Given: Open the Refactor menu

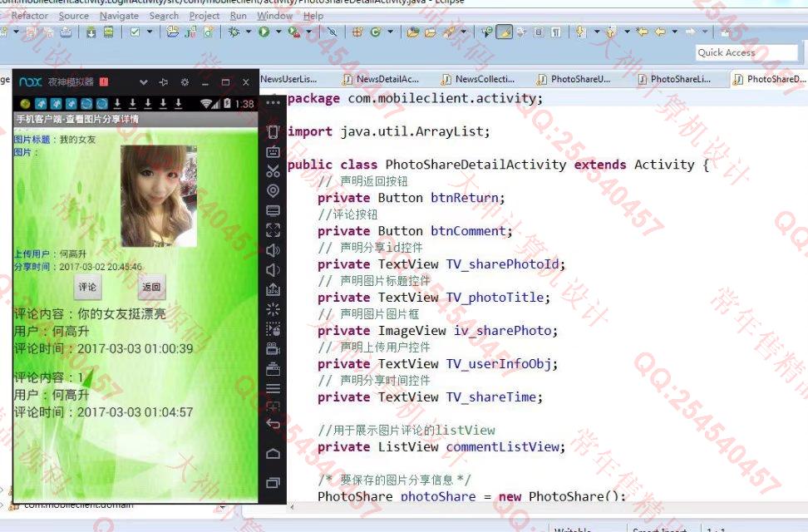Looking at the screenshot, I should tap(29, 16).
